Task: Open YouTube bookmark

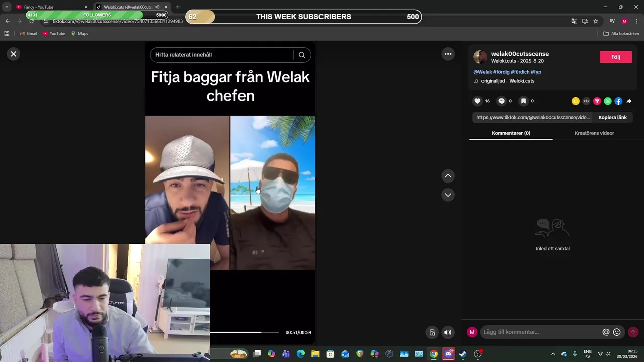Action: 54,33
